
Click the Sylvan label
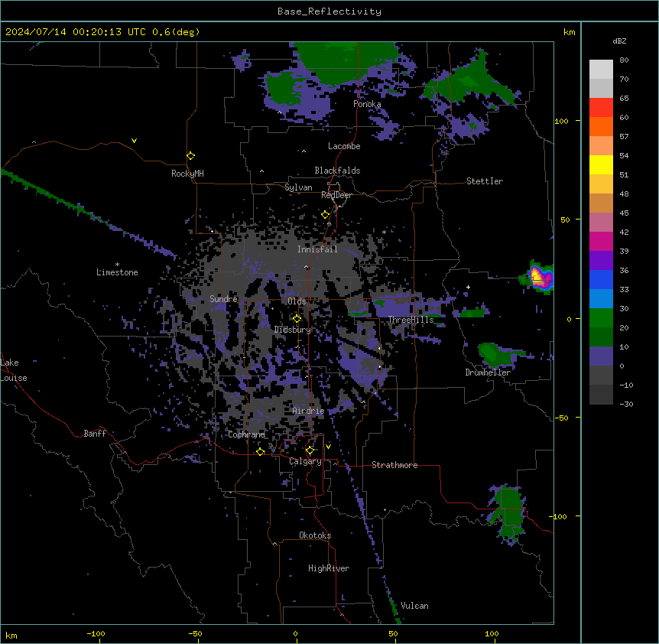(x=298, y=187)
